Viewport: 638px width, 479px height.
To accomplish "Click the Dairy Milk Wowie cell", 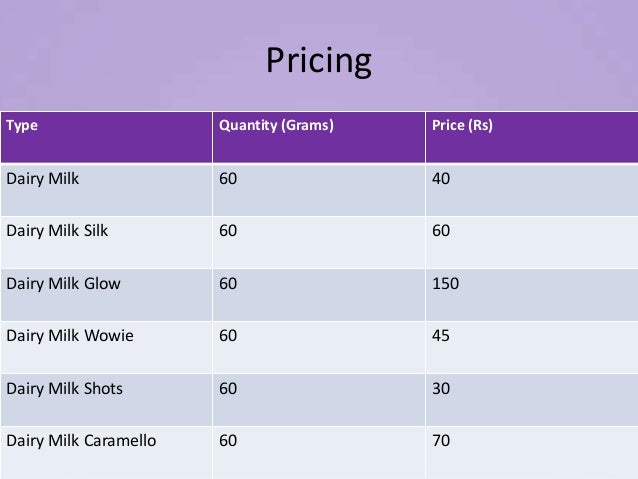I will (x=70, y=335).
